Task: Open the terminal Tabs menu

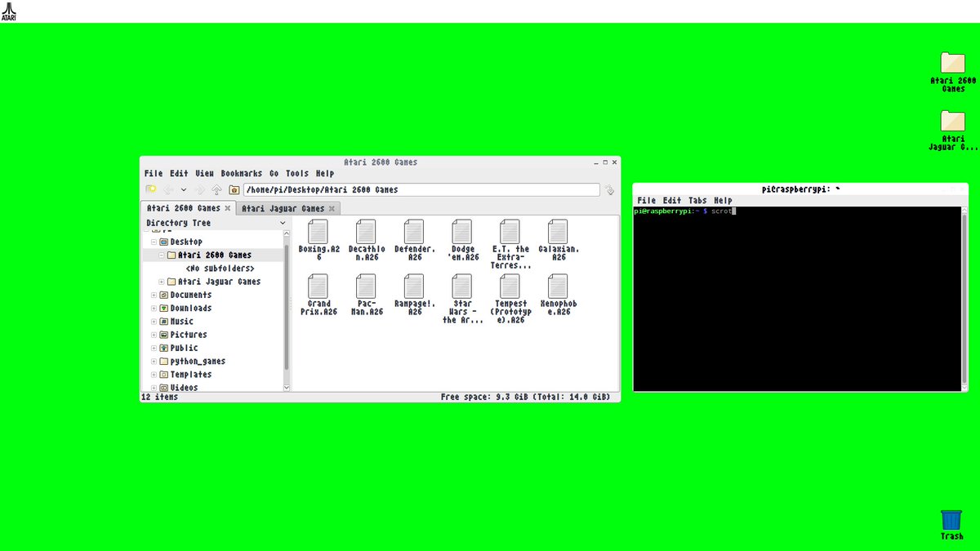Action: click(x=697, y=200)
